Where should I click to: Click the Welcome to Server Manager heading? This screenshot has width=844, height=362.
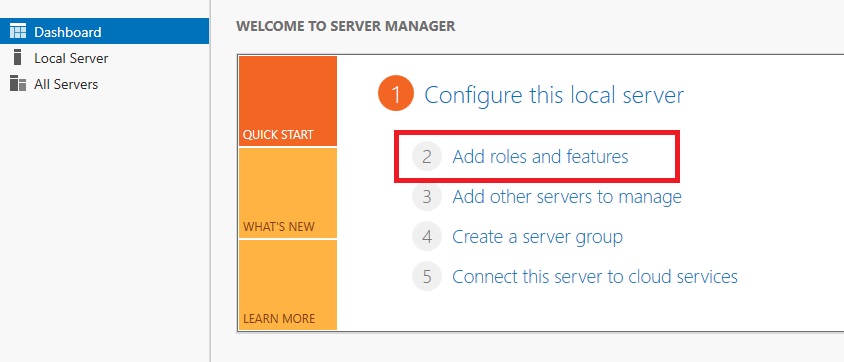coord(346,26)
